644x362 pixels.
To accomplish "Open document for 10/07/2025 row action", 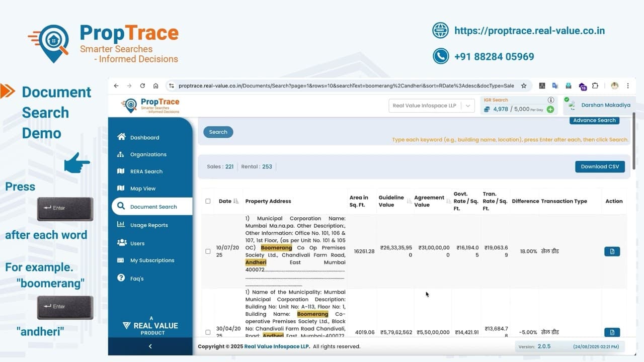I will [612, 251].
